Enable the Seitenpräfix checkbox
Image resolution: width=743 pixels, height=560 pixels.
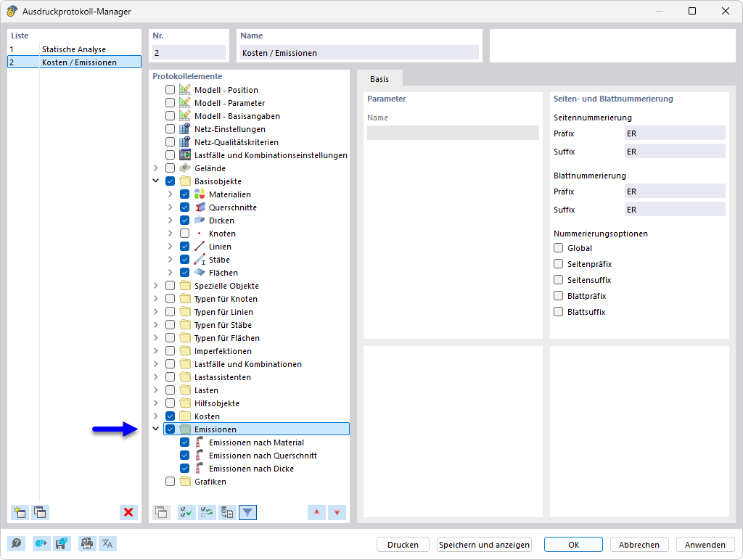tap(558, 264)
